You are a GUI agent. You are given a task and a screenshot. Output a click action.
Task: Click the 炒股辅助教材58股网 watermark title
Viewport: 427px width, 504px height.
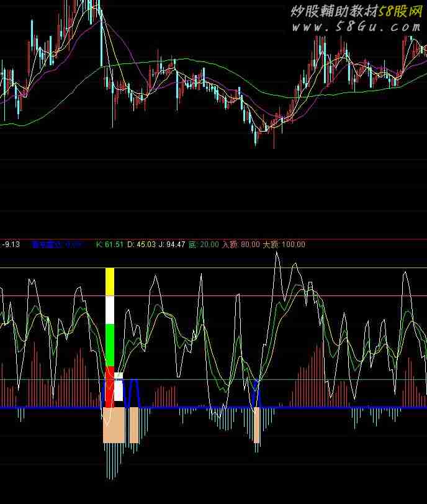coord(356,11)
